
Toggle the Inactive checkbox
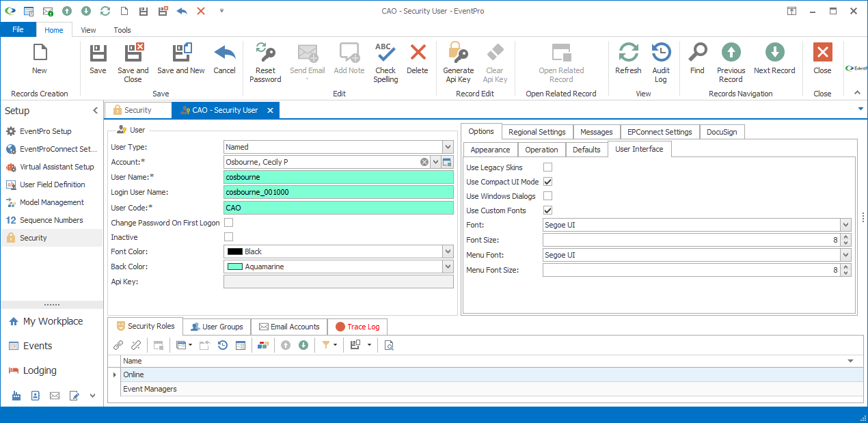coord(229,237)
